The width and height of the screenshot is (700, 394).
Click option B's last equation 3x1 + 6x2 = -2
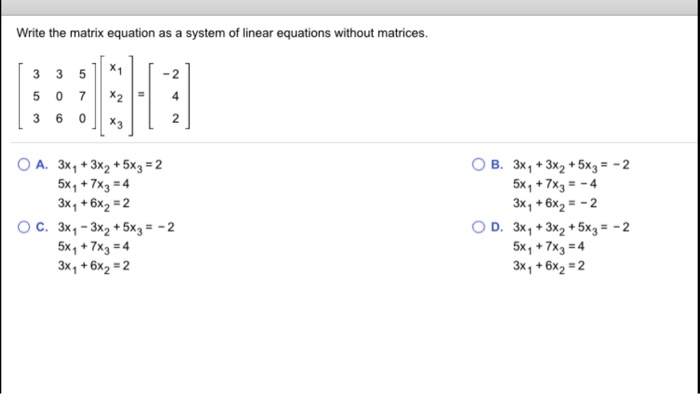point(554,204)
